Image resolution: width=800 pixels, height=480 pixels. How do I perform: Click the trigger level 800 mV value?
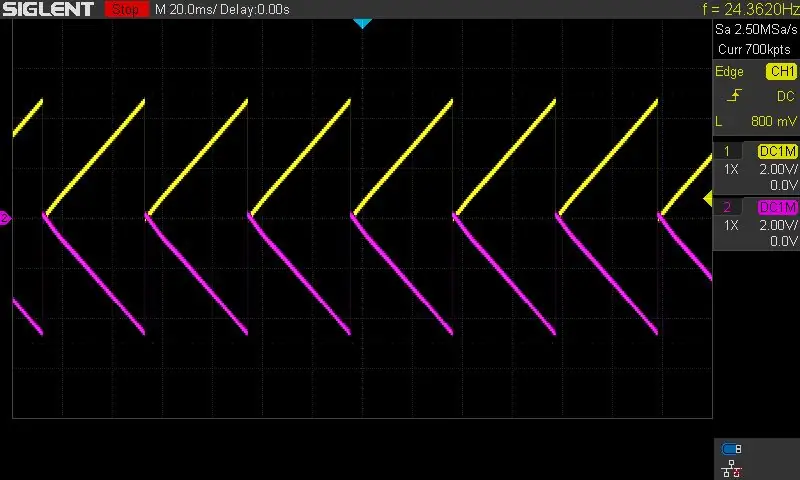[x=773, y=121]
